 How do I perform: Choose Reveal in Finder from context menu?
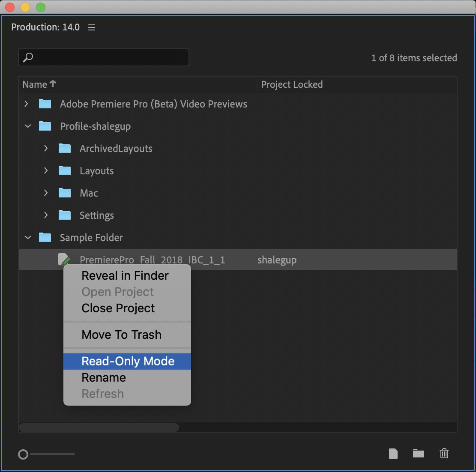[x=127, y=275]
